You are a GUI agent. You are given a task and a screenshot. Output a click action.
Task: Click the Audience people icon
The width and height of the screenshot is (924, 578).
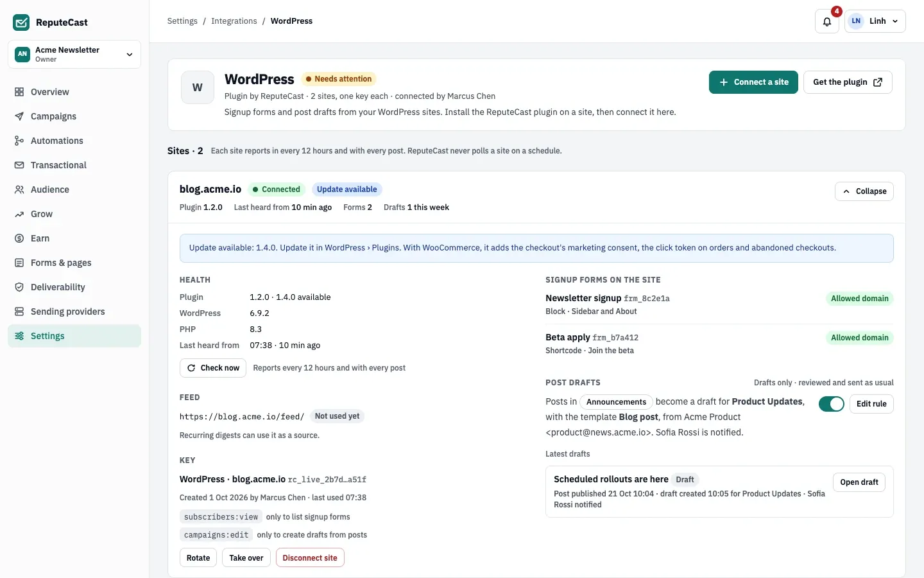[x=19, y=189]
